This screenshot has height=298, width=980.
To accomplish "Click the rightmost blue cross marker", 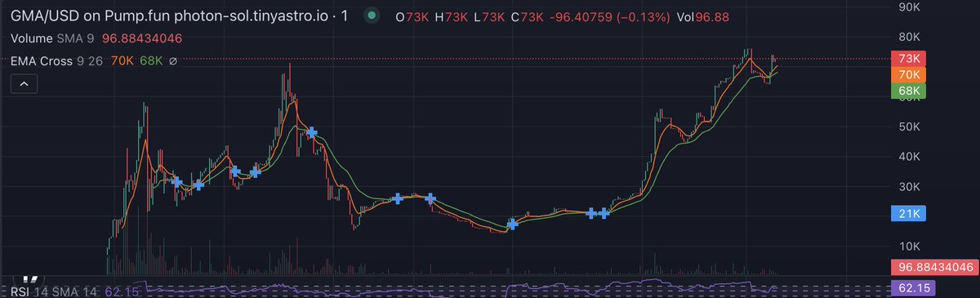I will [x=604, y=213].
